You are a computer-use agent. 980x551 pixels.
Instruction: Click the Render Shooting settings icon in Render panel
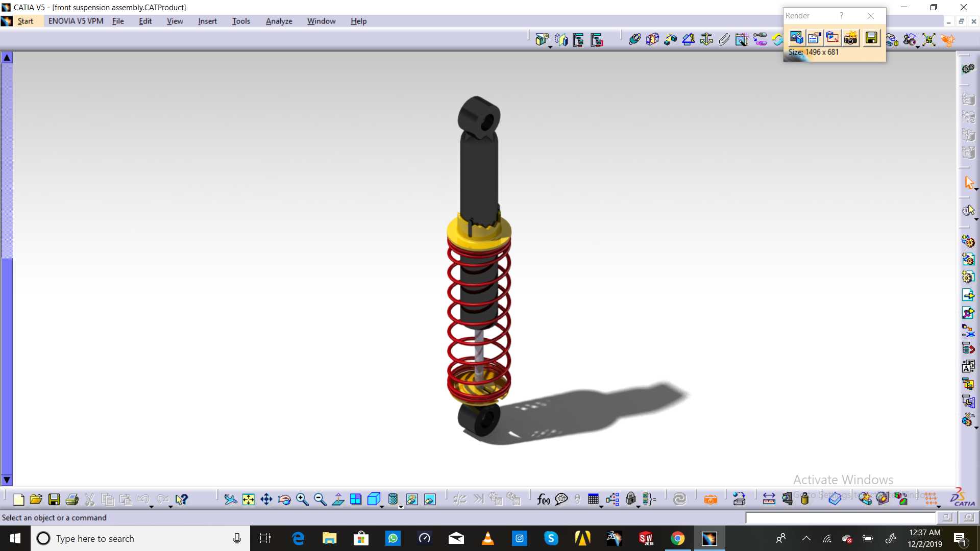[814, 38]
